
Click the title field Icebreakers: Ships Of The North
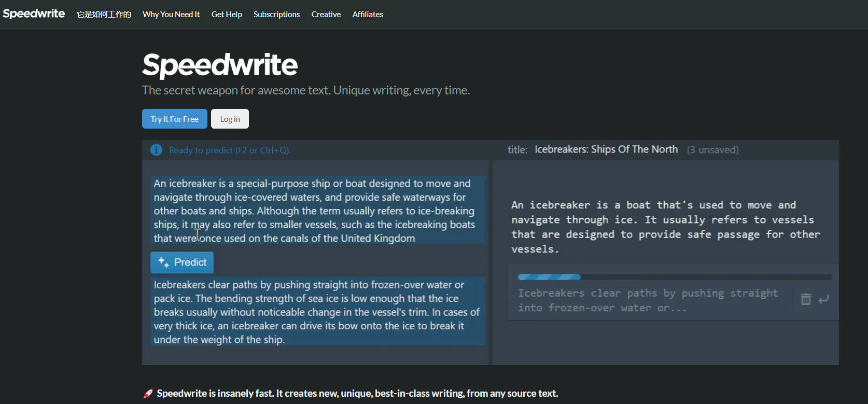606,149
